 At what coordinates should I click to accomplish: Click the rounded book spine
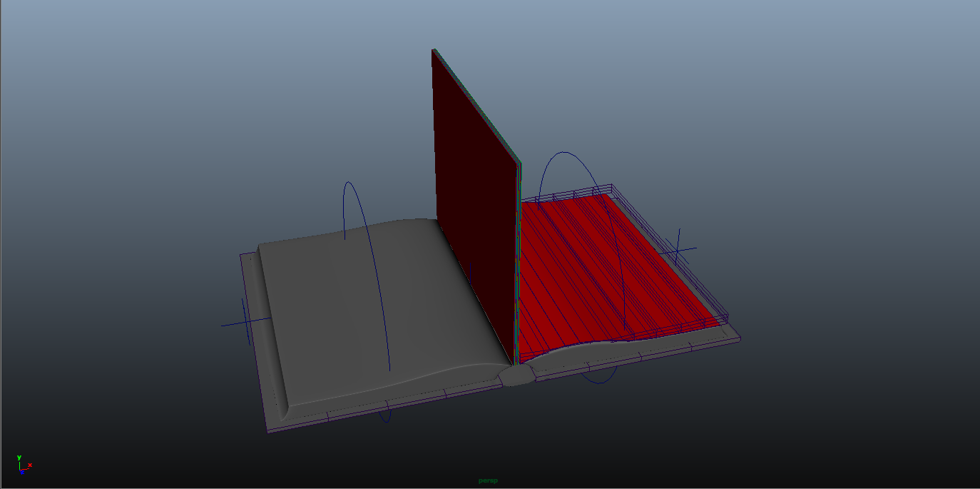click(x=516, y=375)
